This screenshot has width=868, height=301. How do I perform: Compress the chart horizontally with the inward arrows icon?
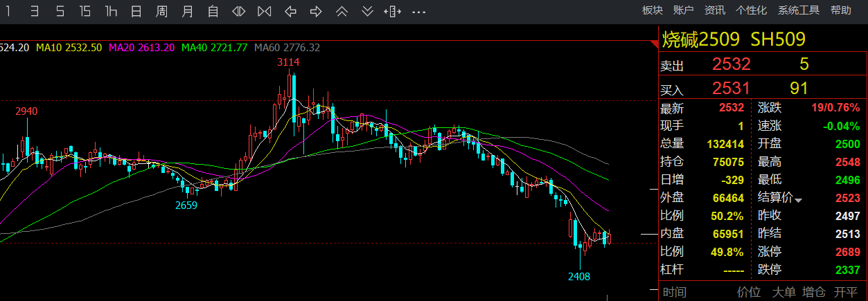(x=239, y=11)
